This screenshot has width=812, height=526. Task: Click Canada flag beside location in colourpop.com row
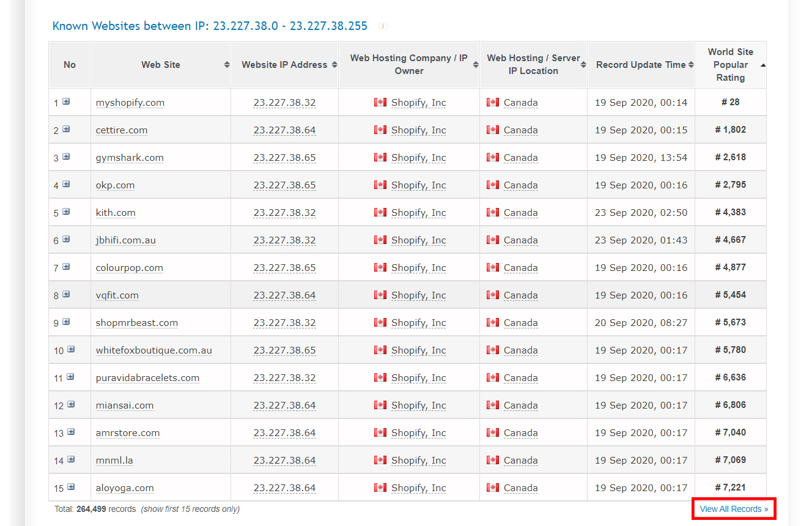(493, 267)
